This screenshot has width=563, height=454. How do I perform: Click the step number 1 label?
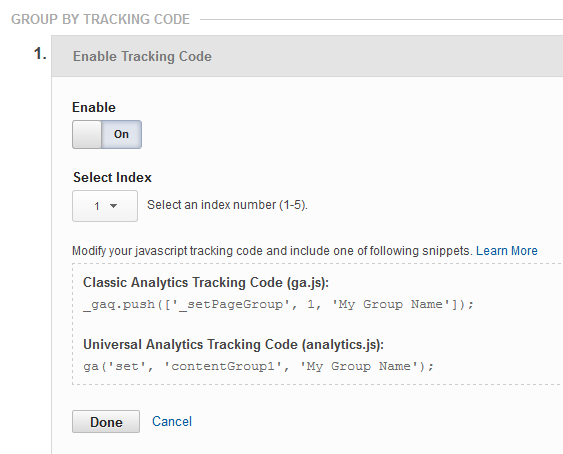(x=40, y=54)
